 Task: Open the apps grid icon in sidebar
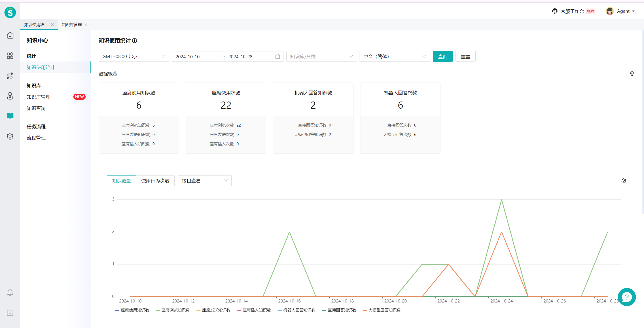point(10,55)
